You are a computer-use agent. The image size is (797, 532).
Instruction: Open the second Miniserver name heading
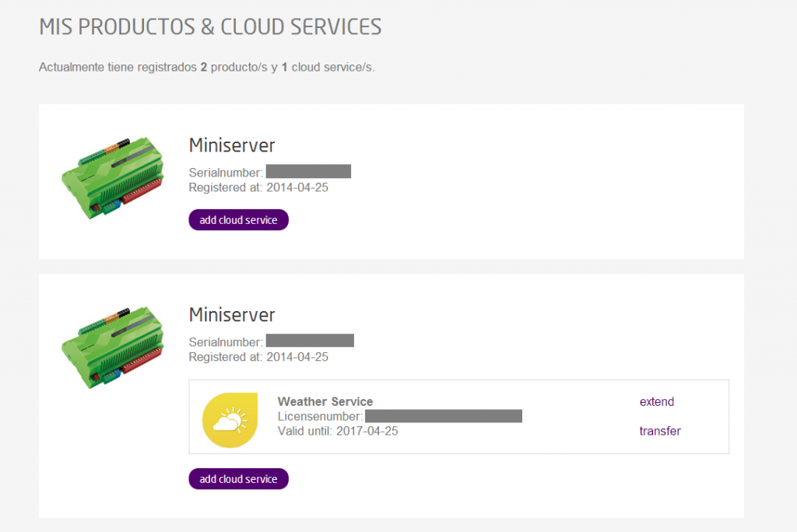[x=231, y=314]
